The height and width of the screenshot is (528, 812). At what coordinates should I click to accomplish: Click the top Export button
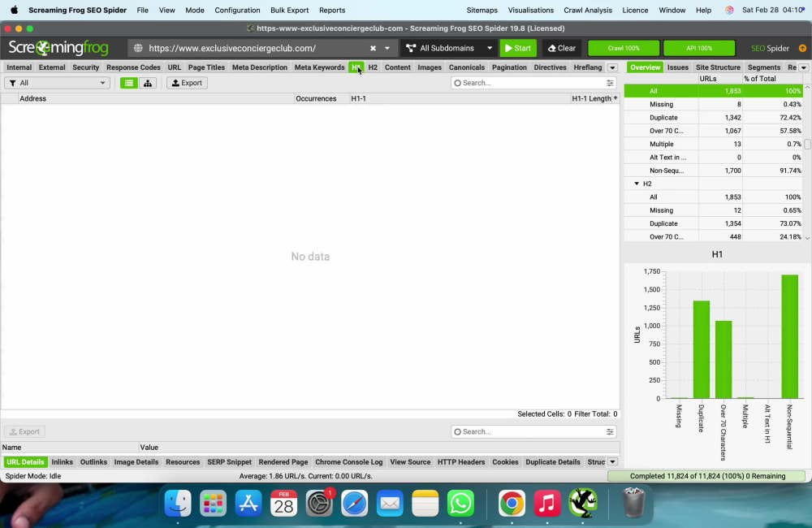click(187, 83)
